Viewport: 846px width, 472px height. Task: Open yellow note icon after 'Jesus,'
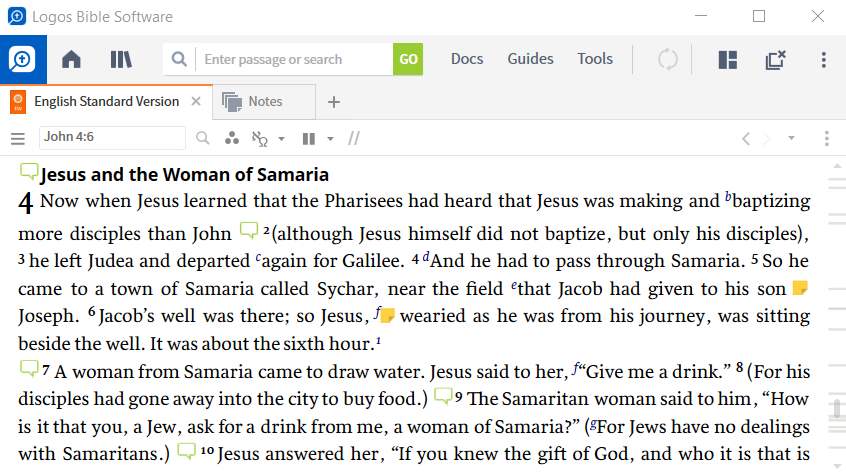tap(388, 316)
